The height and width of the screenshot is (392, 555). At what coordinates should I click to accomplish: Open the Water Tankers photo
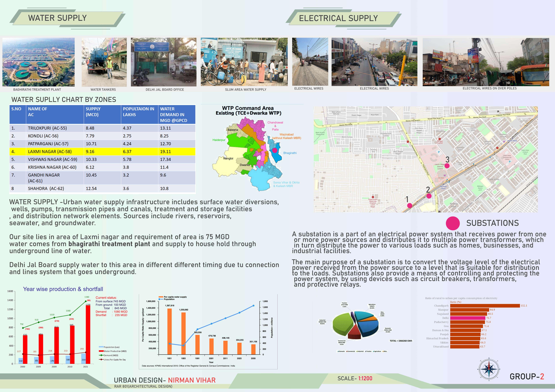pos(104,62)
